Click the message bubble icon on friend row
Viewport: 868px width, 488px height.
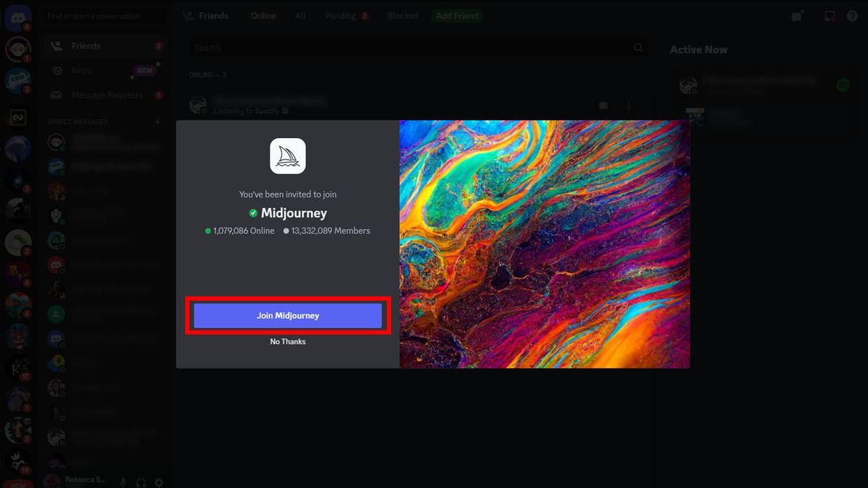pyautogui.click(x=603, y=106)
